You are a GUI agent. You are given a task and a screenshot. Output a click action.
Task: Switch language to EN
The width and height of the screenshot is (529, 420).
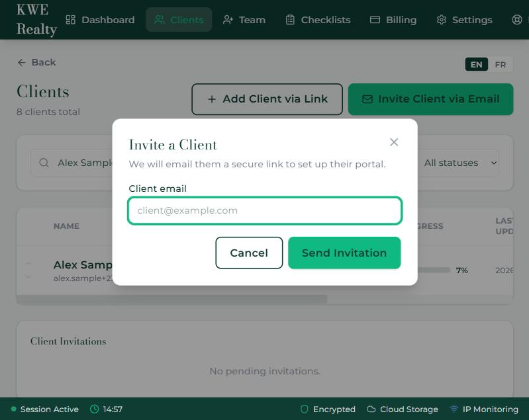tap(477, 64)
